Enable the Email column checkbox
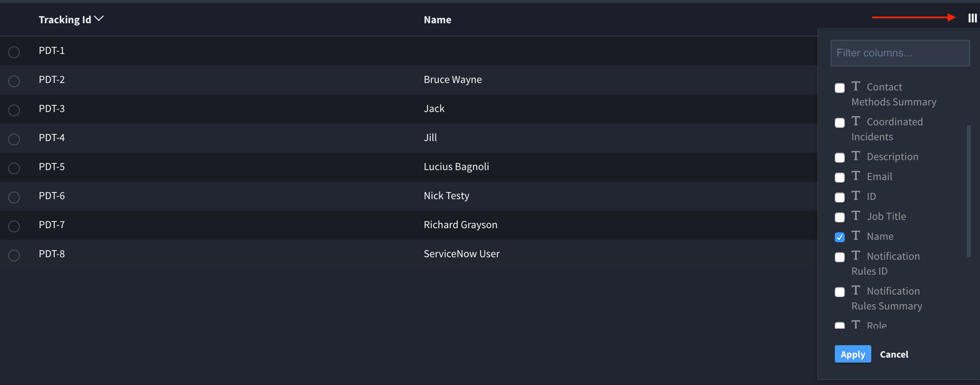Screen dimensions: 980x385 pyautogui.click(x=840, y=177)
